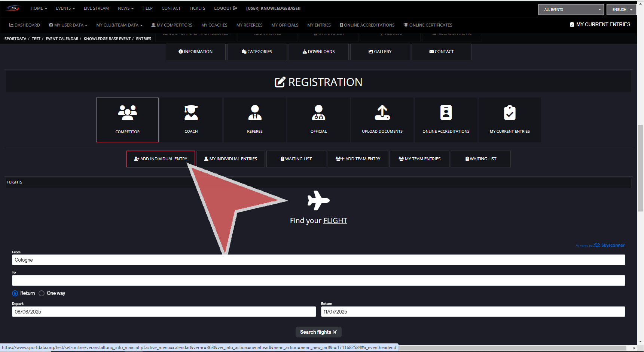Expand the English language selector
This screenshot has height=352, width=644.
(x=622, y=10)
